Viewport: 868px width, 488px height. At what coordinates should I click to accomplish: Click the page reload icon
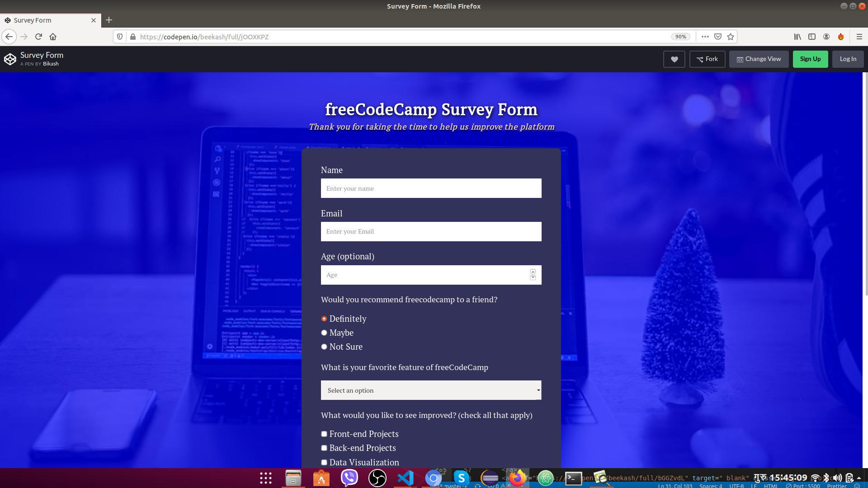[38, 36]
